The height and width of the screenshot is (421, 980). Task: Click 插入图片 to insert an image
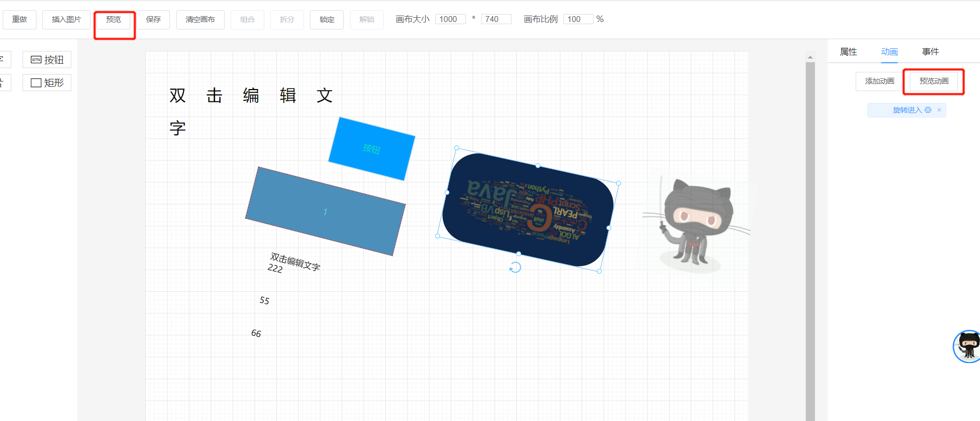pyautogui.click(x=66, y=19)
